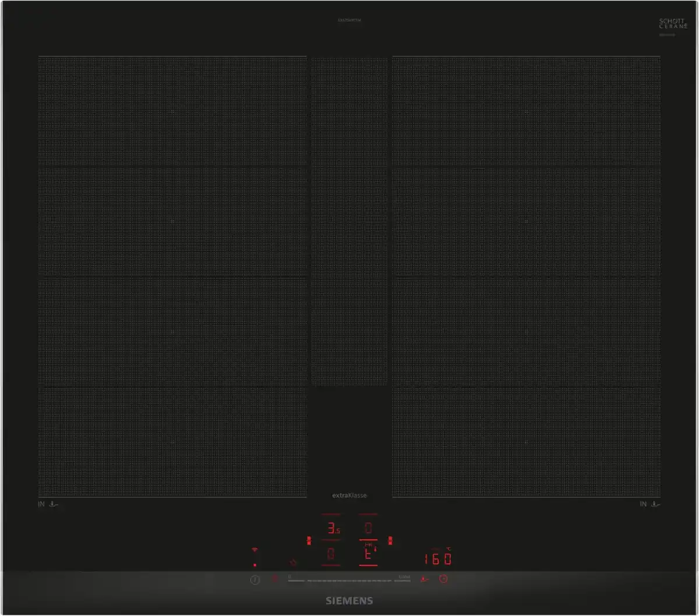Tap the boost end of power slider
This screenshot has height=616, width=699.
pos(404,579)
